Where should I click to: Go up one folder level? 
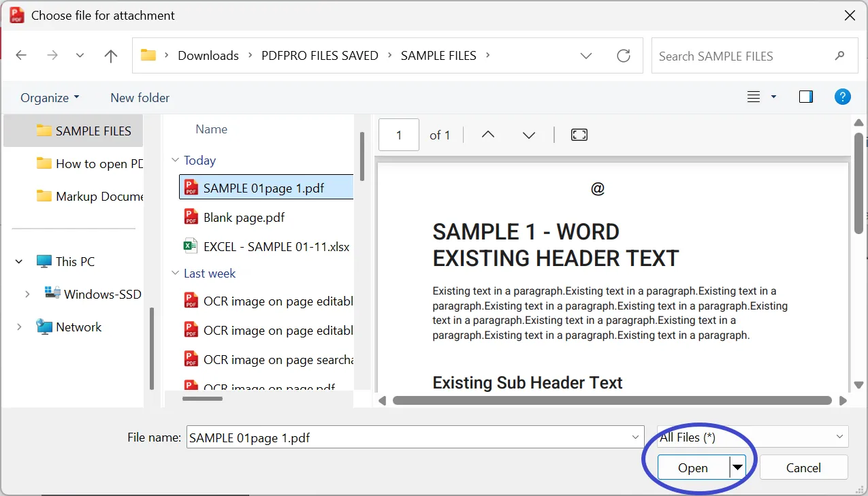coord(111,56)
